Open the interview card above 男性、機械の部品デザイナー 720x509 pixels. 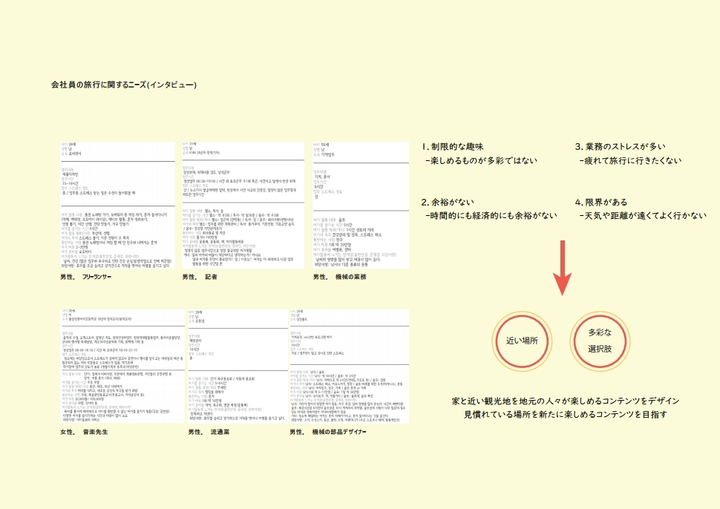pos(349,366)
